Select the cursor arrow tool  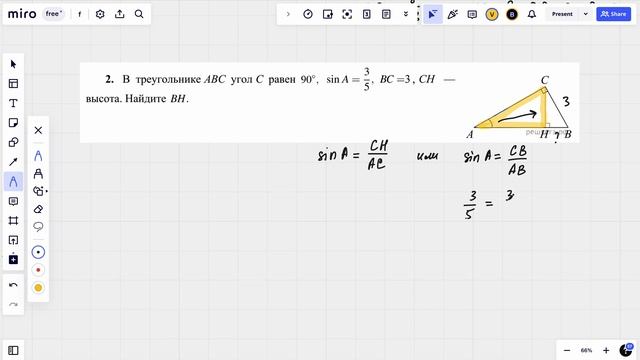point(13,64)
